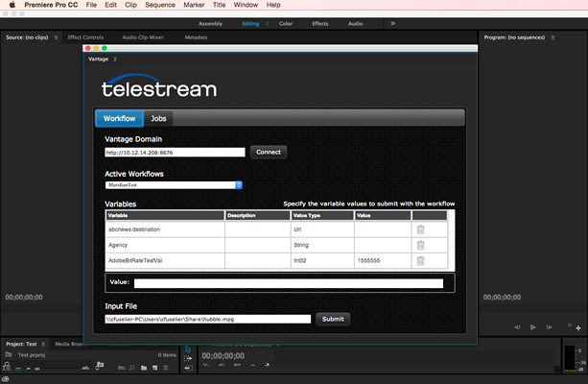The height and width of the screenshot is (384, 588).
Task: Click the eye icon in the status bar
Action: 6,379
